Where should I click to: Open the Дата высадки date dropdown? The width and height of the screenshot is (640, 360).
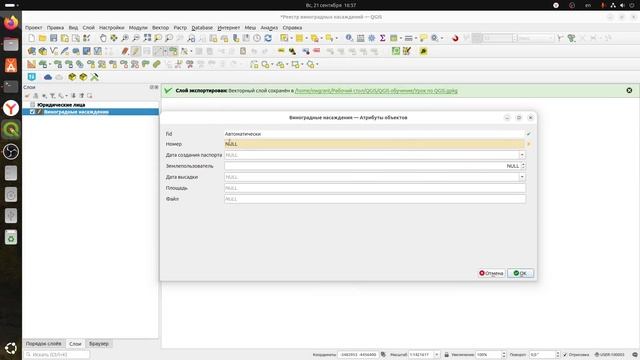[x=522, y=177]
